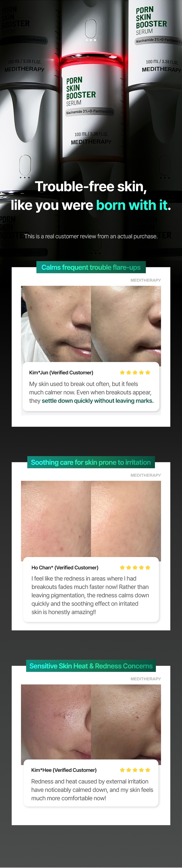The image size is (182, 868).
Task: Click the five-star rating for Kim*Jun review
Action: (135, 372)
